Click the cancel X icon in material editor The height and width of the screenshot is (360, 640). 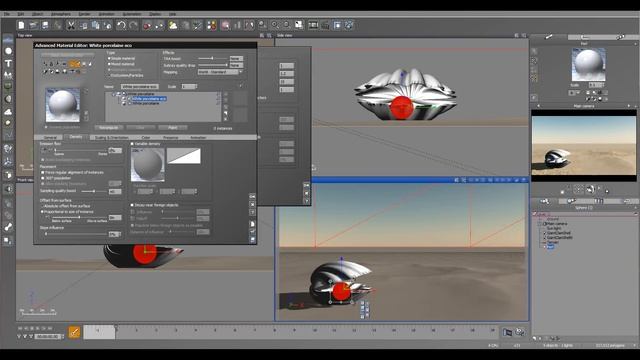point(252,204)
